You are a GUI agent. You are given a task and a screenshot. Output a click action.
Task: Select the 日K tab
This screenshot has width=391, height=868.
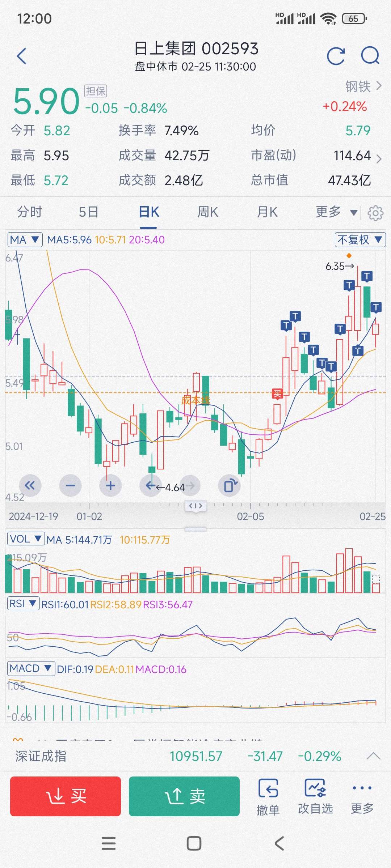pos(149,212)
